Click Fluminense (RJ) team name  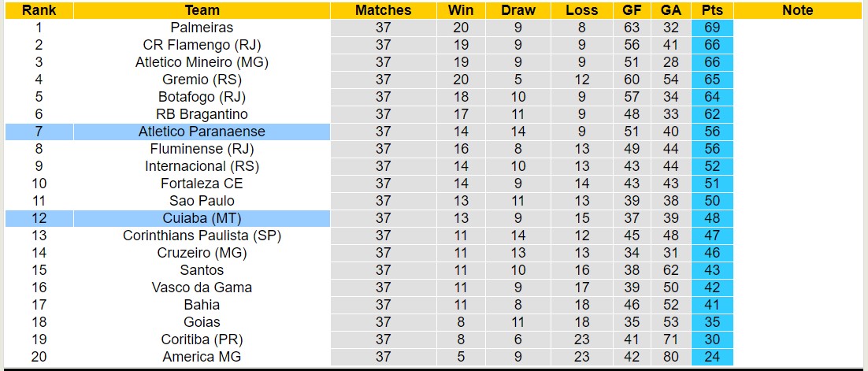click(202, 149)
